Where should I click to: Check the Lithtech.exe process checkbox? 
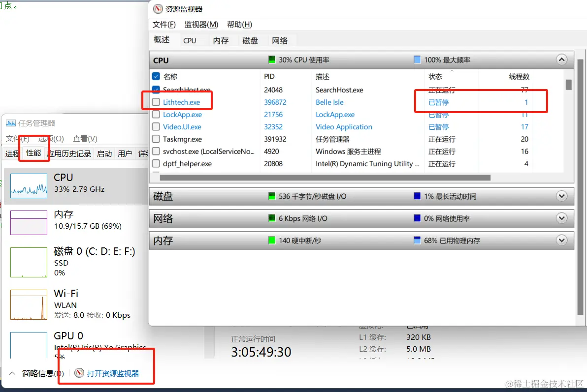click(156, 102)
